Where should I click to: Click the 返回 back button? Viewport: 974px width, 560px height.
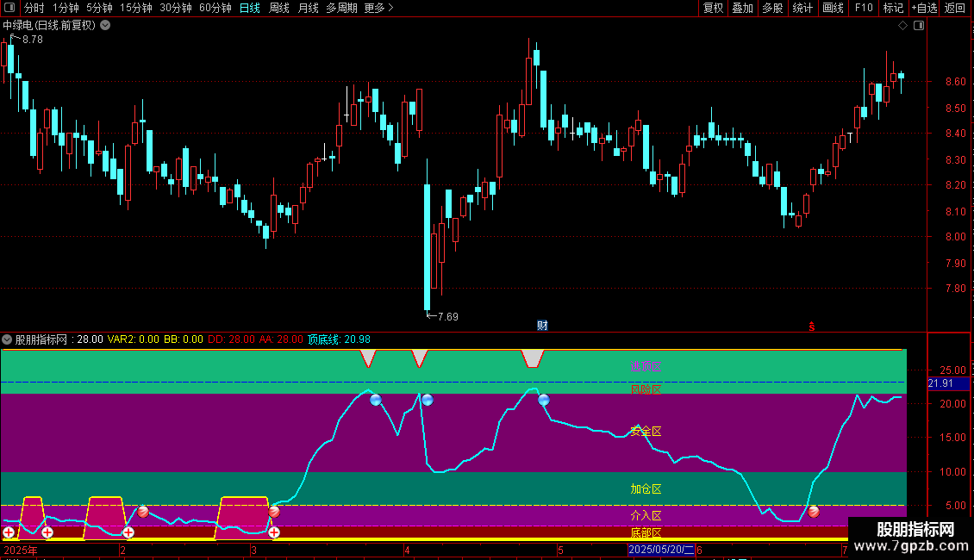pyautogui.click(x=955, y=8)
